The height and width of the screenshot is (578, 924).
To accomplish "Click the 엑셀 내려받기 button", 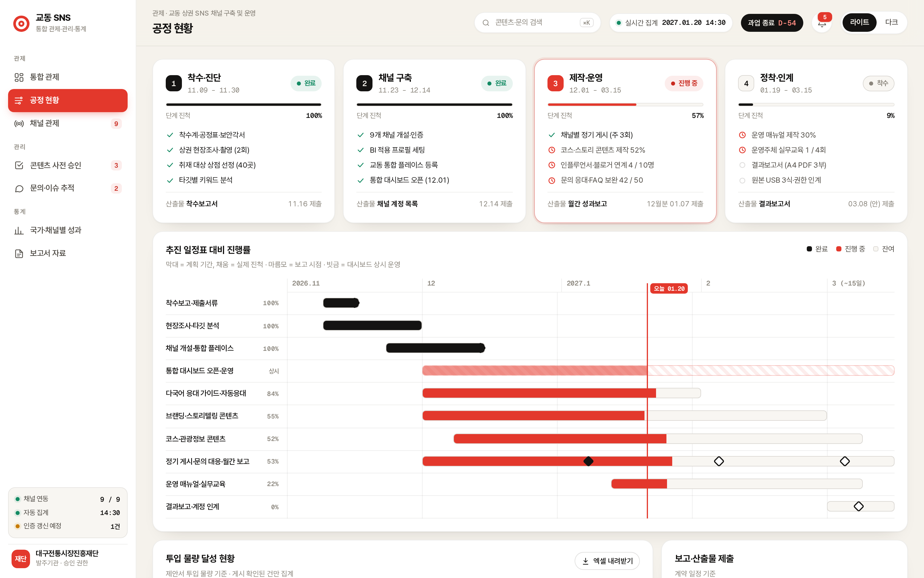I will [x=607, y=561].
